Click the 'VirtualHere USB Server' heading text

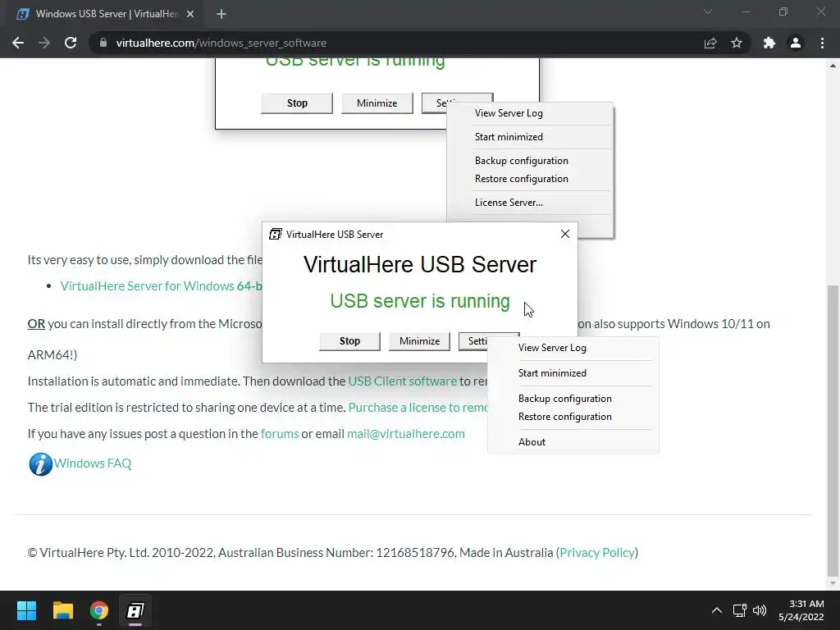coord(420,265)
